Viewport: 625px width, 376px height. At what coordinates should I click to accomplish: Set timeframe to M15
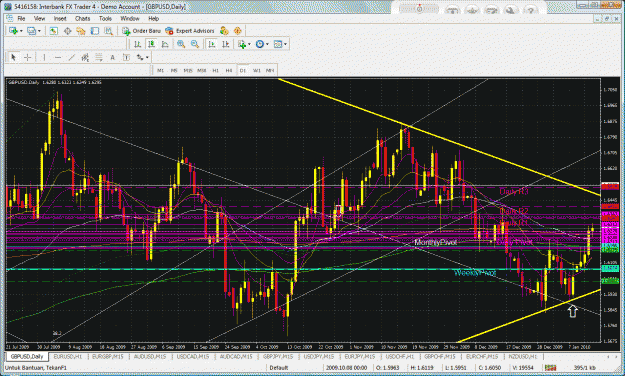188,70
